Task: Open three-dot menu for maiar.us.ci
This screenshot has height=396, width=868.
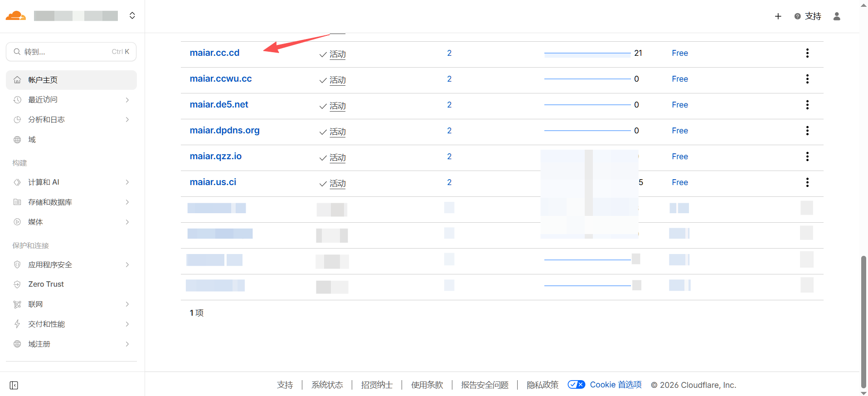Action: click(807, 182)
